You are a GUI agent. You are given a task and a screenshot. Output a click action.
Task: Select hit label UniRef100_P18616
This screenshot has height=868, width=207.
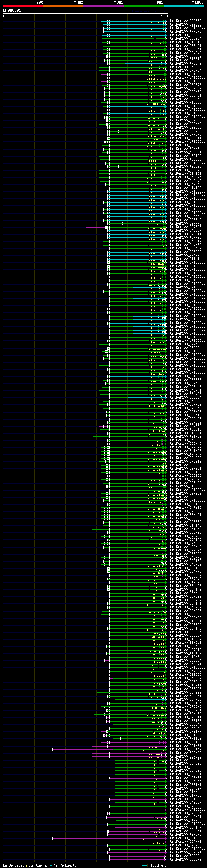coord(186,42)
